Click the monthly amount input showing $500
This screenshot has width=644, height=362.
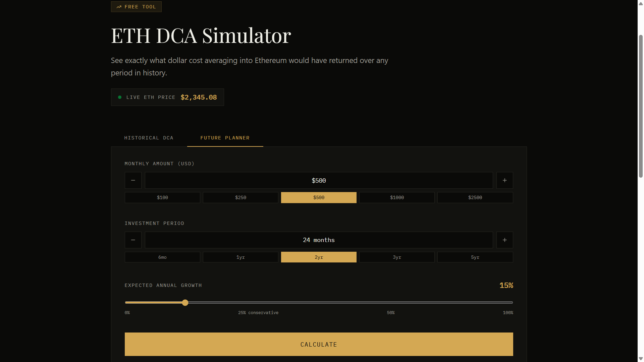click(319, 180)
